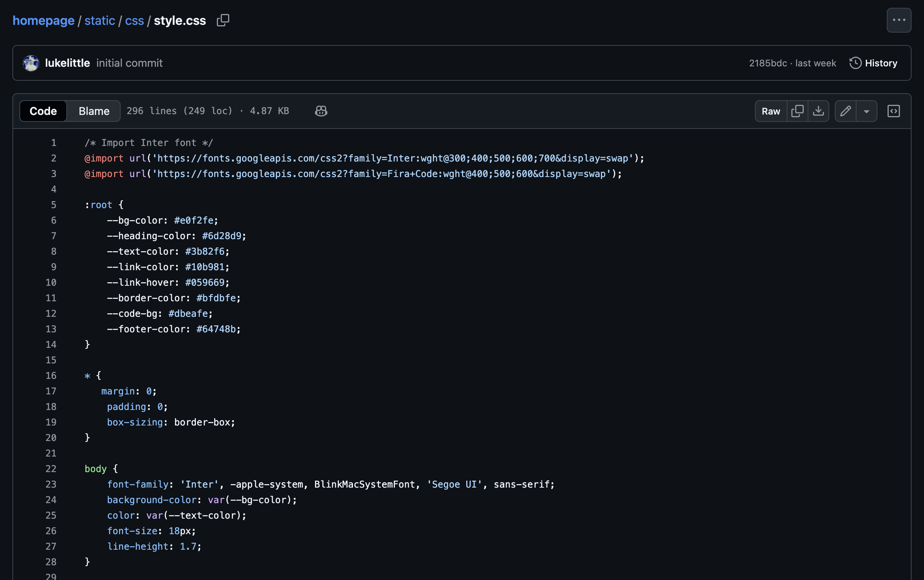
Task: Open the more file actions menu
Action: [898, 20]
